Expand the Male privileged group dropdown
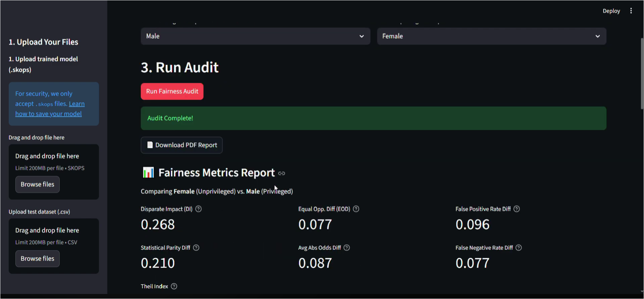Viewport: 644px width, 299px height. [x=255, y=36]
